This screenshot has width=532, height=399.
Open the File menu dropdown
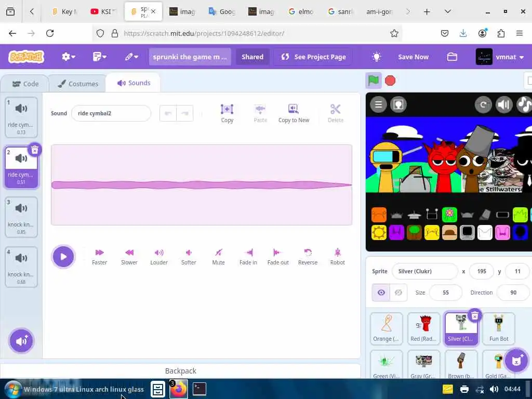[x=99, y=57]
